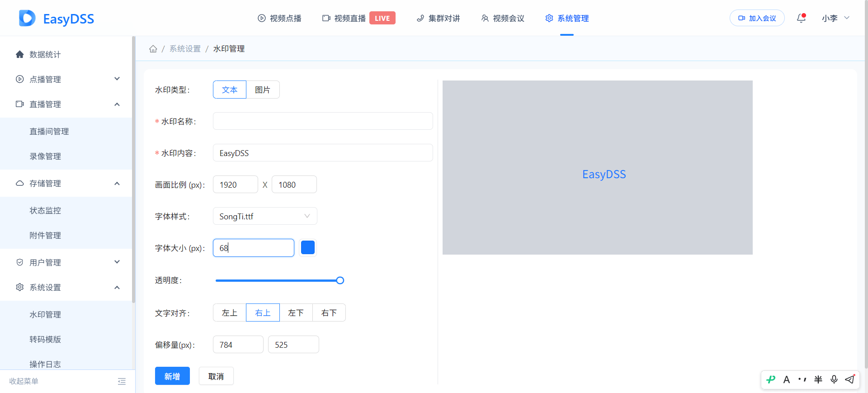
Task: Click the blue 新增 button
Action: pos(172,376)
